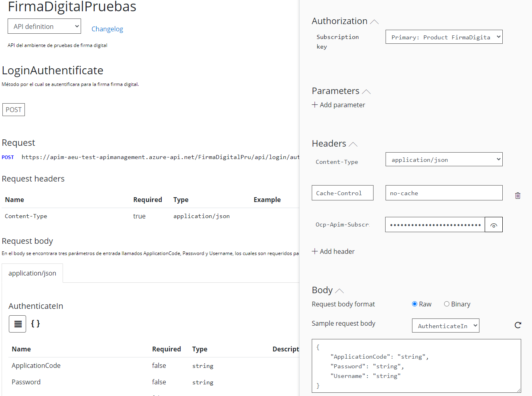This screenshot has width=532, height=396.
Task: Open the Content-Type value dropdown
Action: (x=444, y=160)
